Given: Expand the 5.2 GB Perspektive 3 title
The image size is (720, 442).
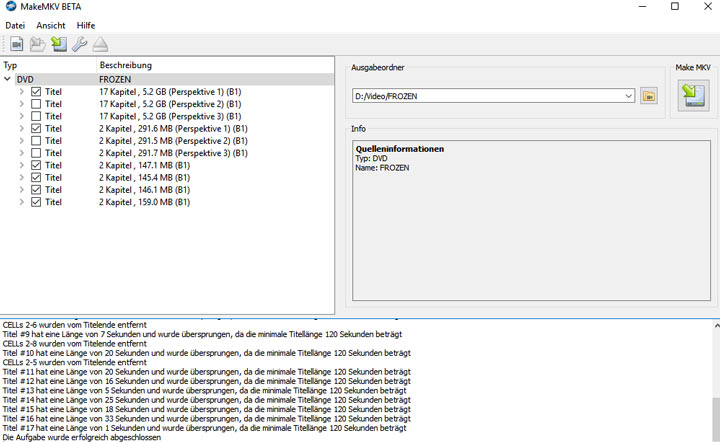Looking at the screenshot, I should click(x=21, y=116).
